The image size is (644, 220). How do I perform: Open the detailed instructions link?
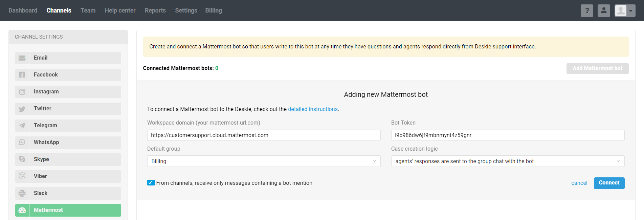(x=313, y=109)
